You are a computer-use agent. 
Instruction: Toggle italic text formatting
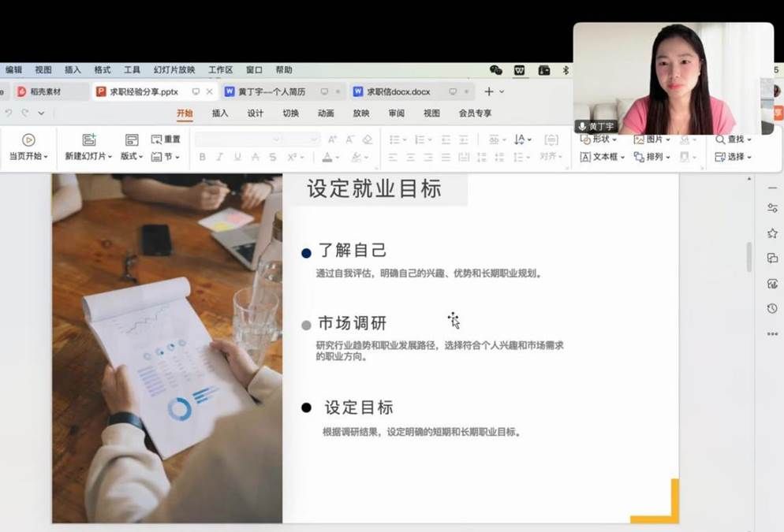(x=220, y=157)
